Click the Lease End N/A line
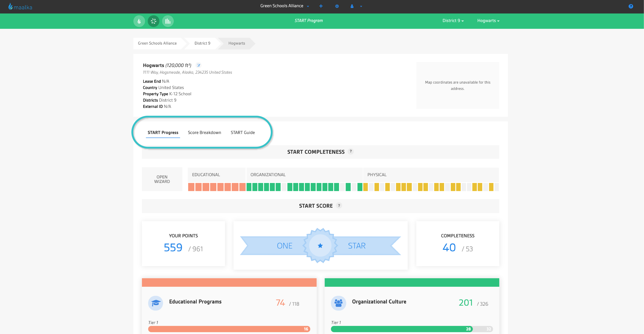This screenshot has height=334, width=644. 156,81
